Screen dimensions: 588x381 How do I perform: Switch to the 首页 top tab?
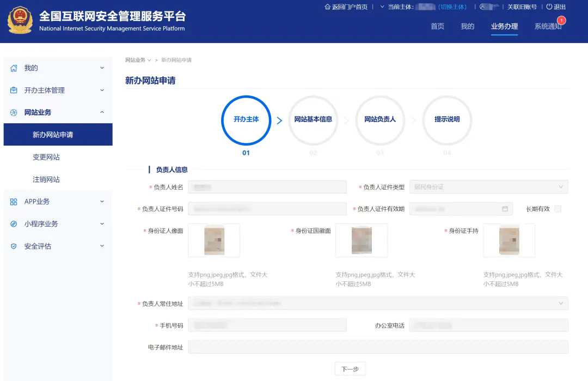click(x=437, y=26)
